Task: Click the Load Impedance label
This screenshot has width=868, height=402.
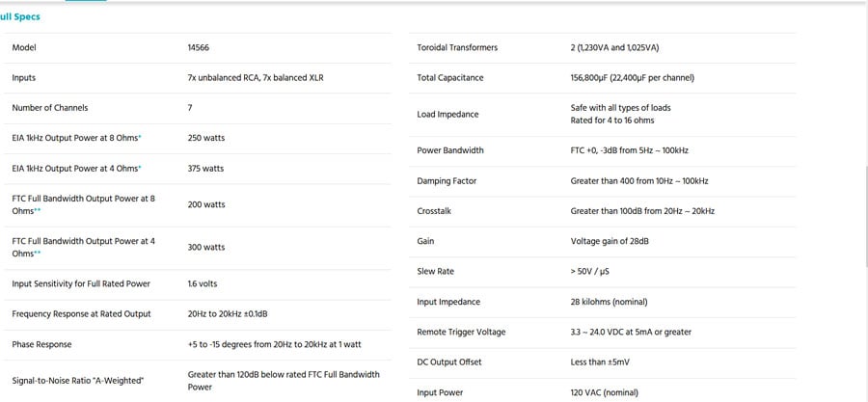Action: click(x=446, y=114)
